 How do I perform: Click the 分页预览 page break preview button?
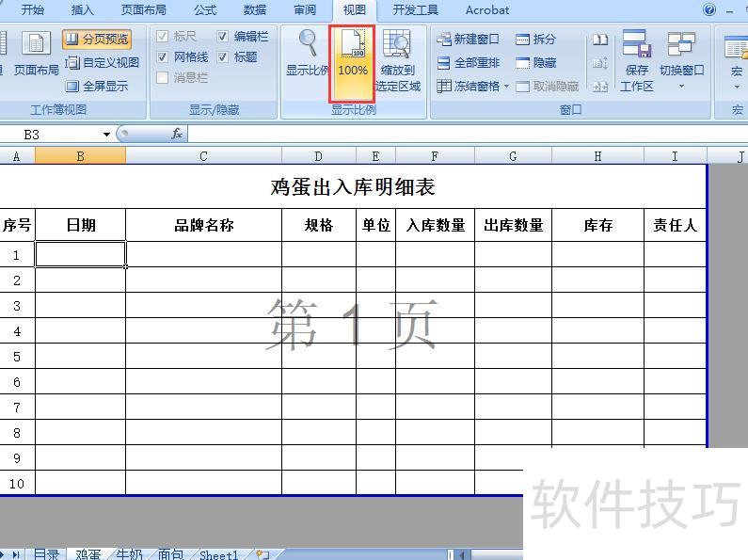coord(97,40)
